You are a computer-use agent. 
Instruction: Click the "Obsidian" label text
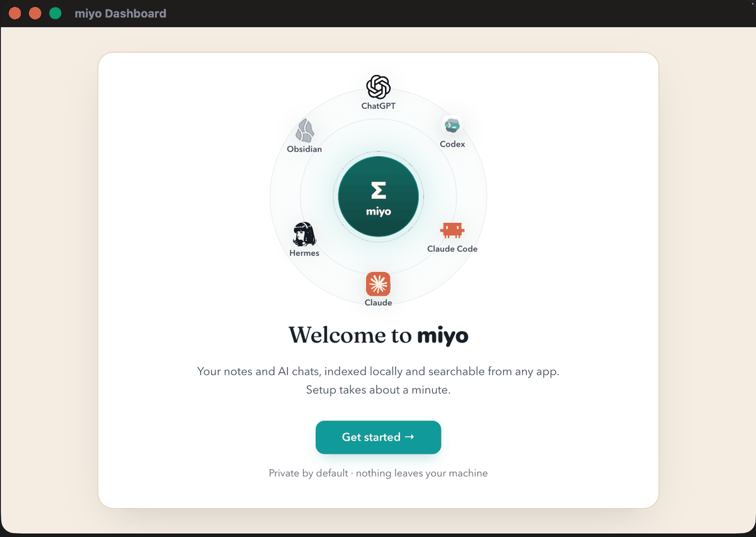tap(304, 149)
